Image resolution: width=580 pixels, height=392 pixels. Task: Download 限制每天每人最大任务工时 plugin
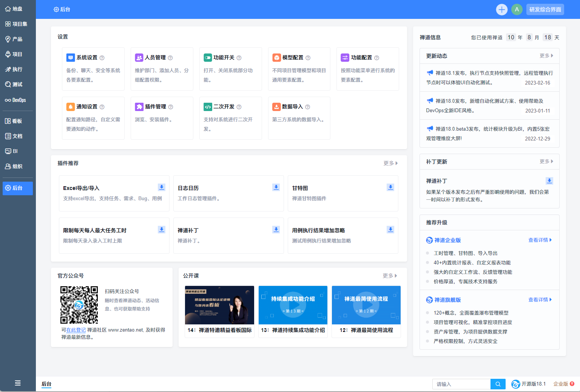point(162,230)
